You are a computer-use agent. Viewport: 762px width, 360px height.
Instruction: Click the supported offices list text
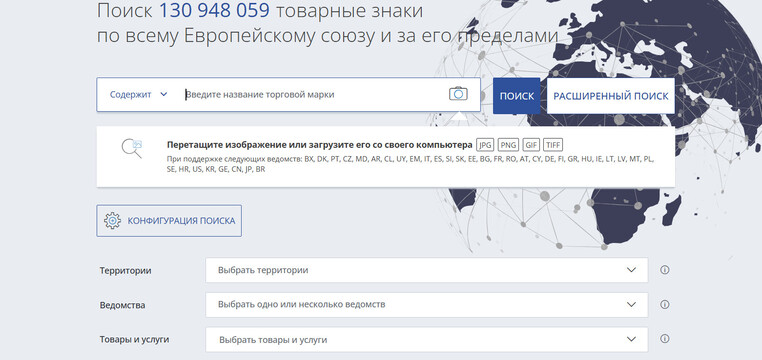point(410,164)
